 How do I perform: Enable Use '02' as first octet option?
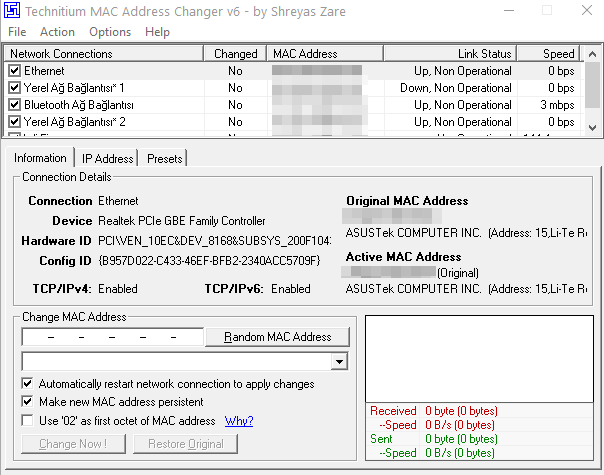click(x=28, y=421)
